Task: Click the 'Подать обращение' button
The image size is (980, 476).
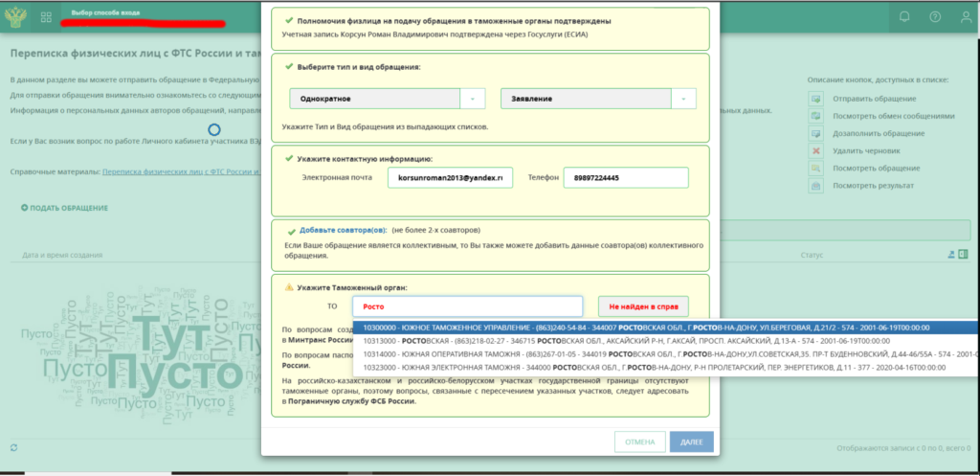Action: tap(64, 208)
